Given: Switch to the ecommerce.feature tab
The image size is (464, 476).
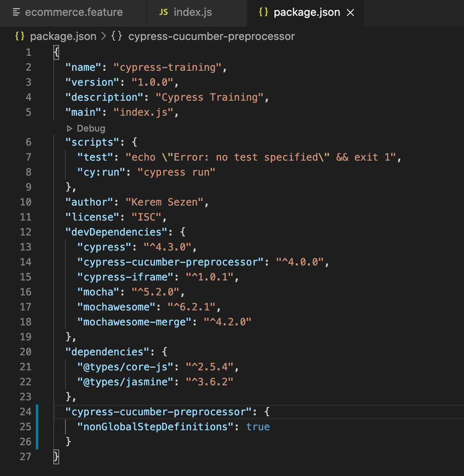Looking at the screenshot, I should [x=74, y=12].
